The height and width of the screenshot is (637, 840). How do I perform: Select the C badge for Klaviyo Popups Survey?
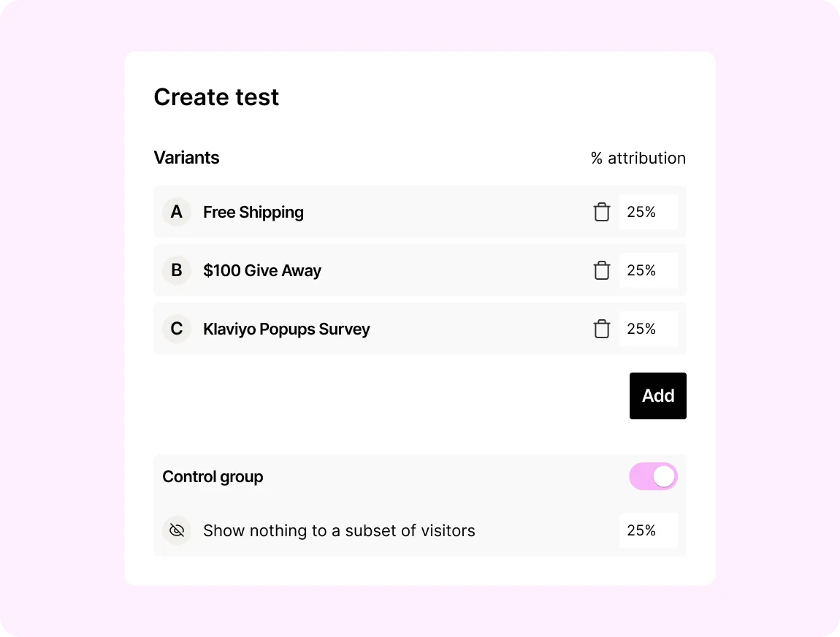click(x=176, y=329)
